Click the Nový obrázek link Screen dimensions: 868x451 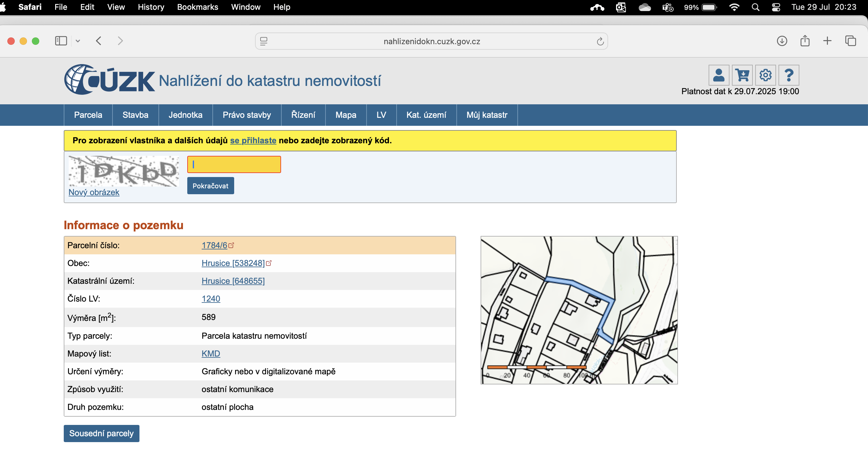tap(94, 192)
